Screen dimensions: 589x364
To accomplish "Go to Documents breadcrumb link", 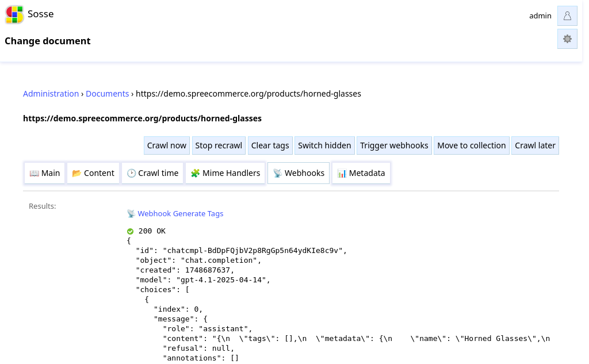I will (x=108, y=94).
